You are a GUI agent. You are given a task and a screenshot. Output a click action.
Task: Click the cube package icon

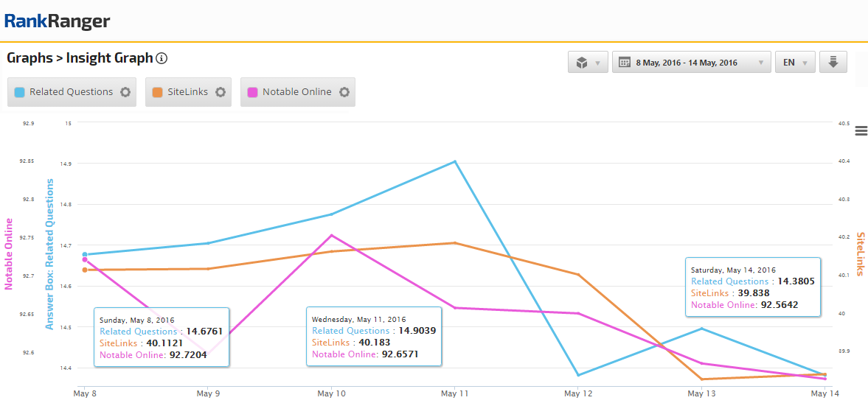tap(581, 63)
